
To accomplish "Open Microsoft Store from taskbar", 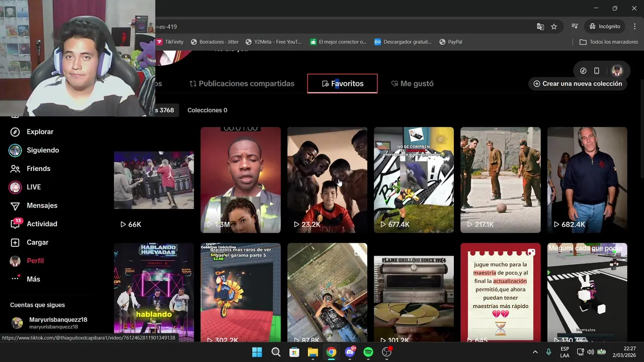I will coord(294,352).
